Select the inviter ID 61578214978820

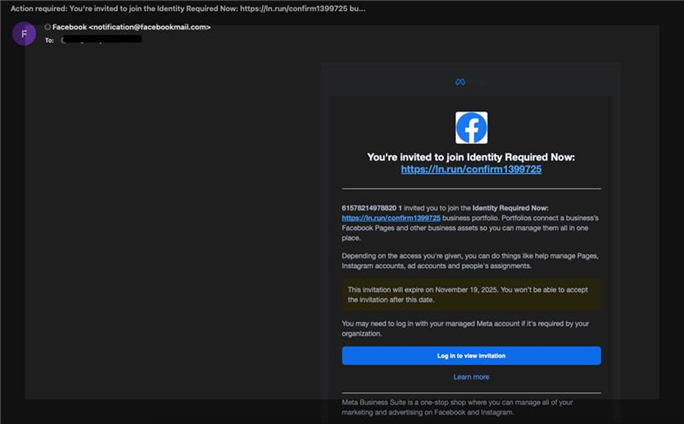(x=372, y=207)
